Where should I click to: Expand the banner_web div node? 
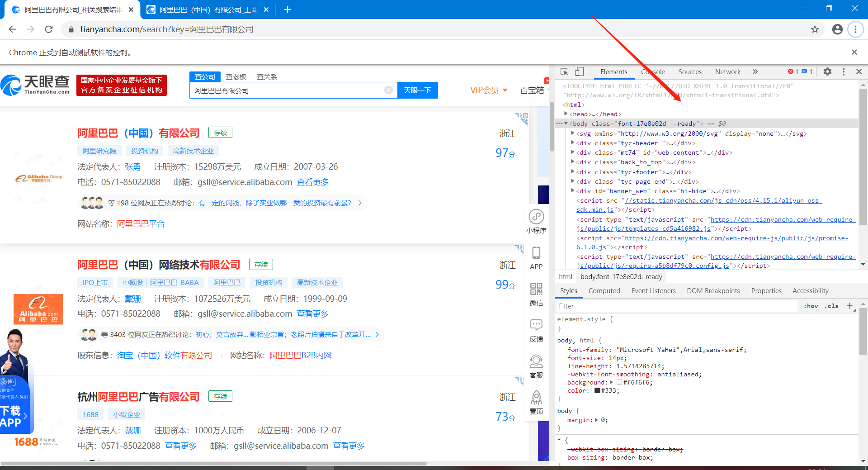point(573,191)
